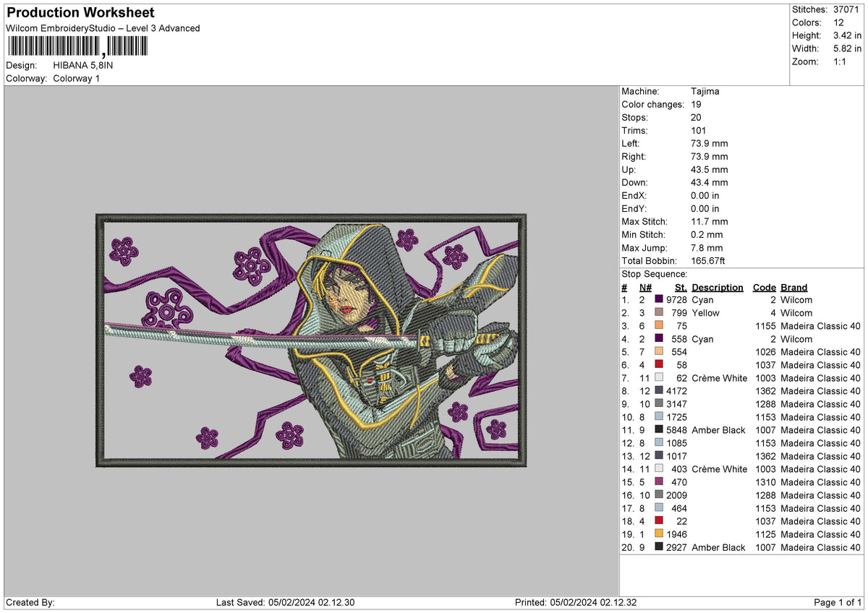Click the Down value 43.4 mm

coord(710,182)
